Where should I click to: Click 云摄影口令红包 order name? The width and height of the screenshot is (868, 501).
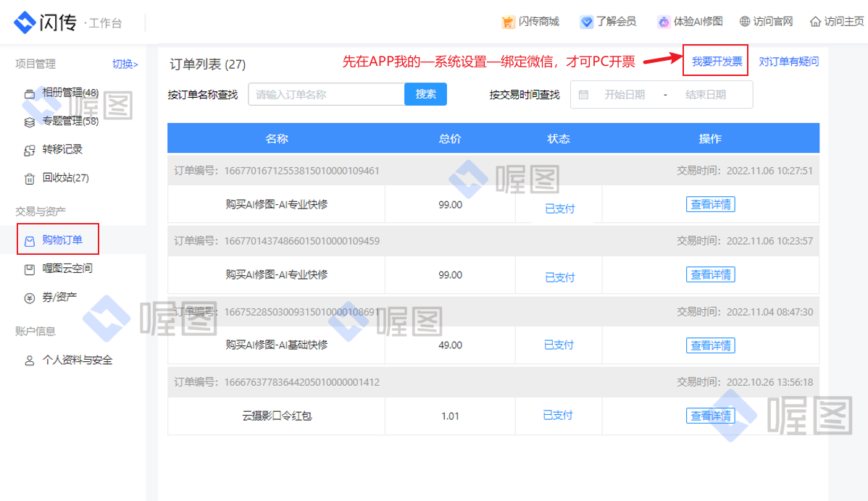coord(277,416)
